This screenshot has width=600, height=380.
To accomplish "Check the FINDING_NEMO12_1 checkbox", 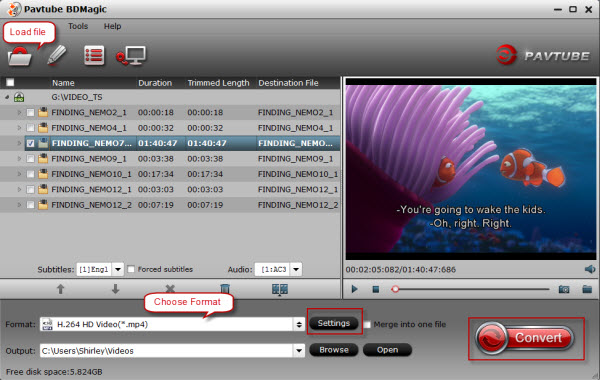I will pyautogui.click(x=30, y=189).
